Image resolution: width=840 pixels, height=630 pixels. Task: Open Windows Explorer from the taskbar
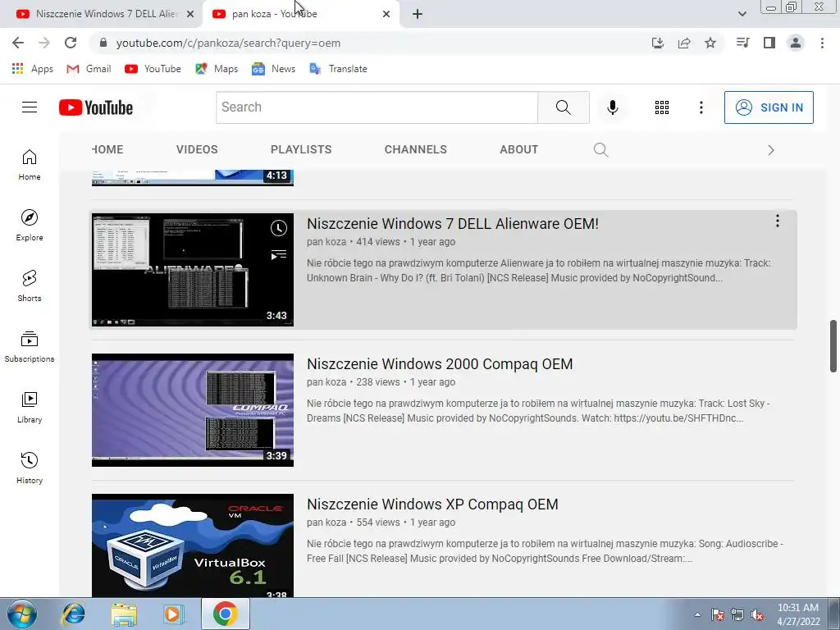pyautogui.click(x=124, y=614)
